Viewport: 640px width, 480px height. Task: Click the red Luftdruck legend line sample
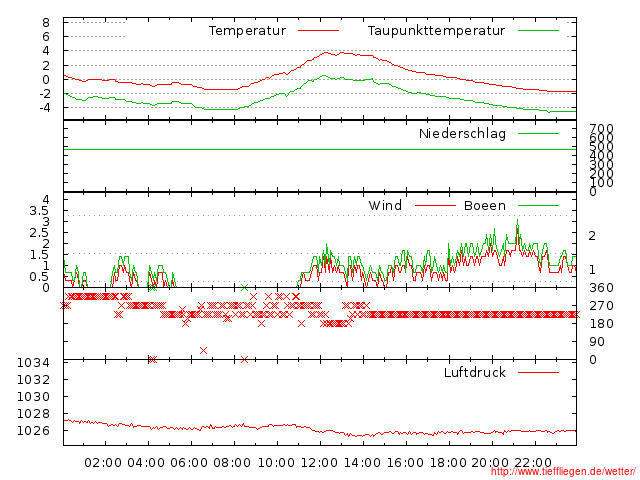pos(538,372)
